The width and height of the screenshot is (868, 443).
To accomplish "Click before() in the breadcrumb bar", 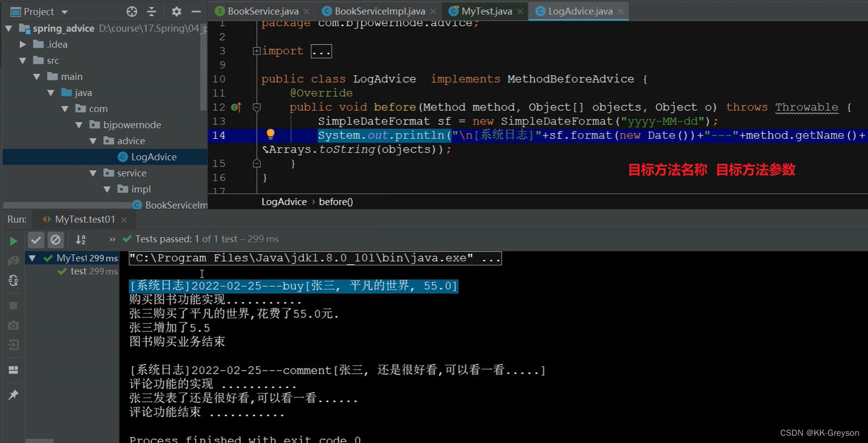I will coord(336,202).
